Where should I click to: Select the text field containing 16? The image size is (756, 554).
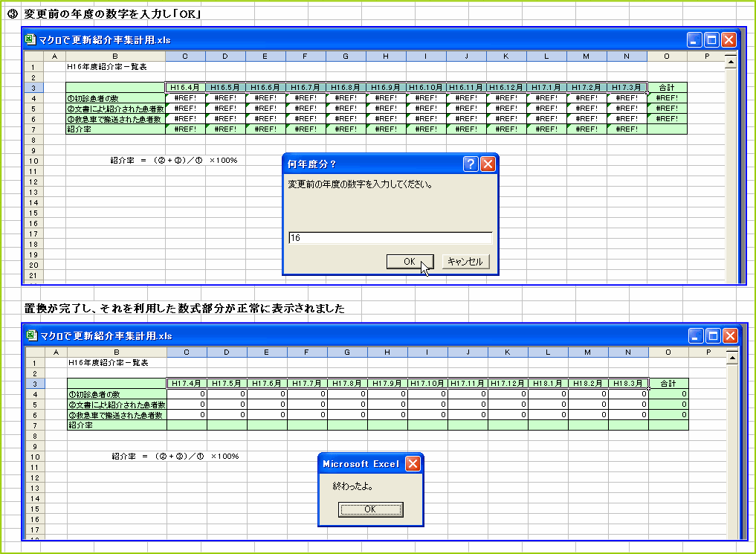point(390,238)
